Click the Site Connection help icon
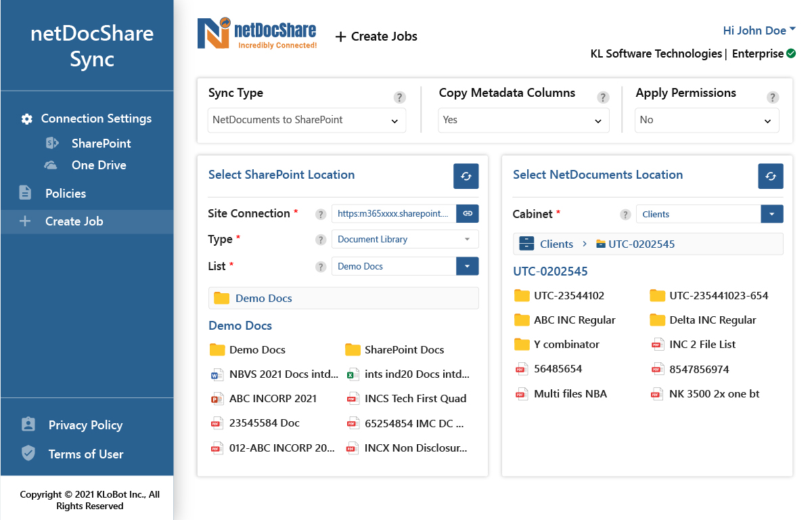This screenshot has height=520, width=812. pyautogui.click(x=321, y=214)
